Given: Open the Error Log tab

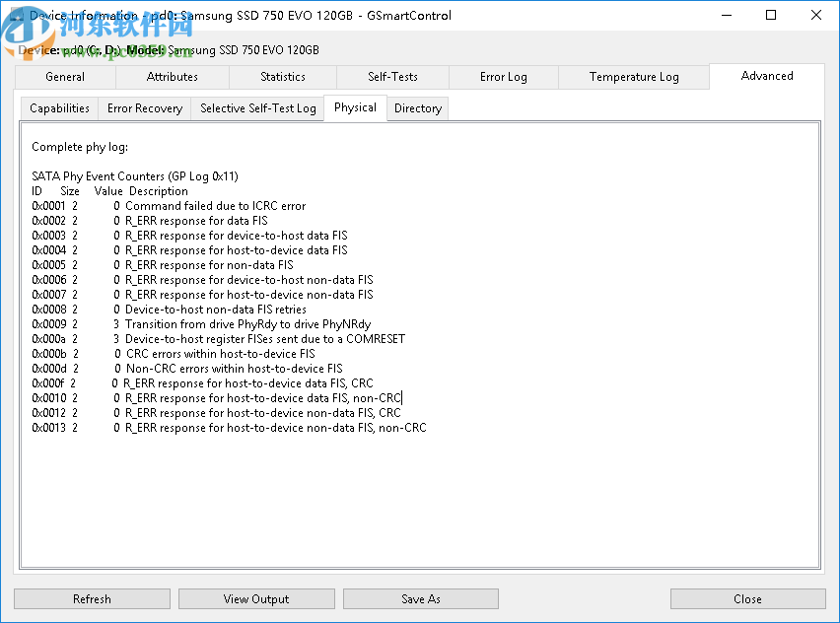Looking at the screenshot, I should click(503, 77).
